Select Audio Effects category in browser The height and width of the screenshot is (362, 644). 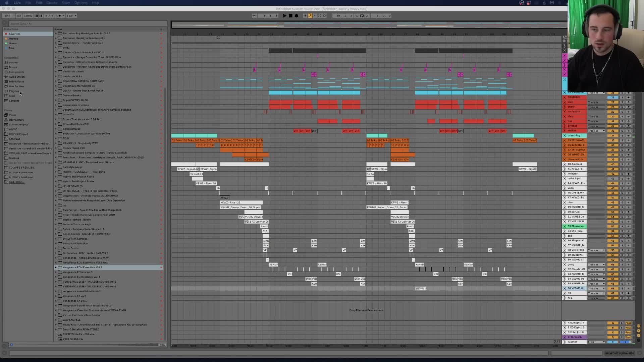17,77
